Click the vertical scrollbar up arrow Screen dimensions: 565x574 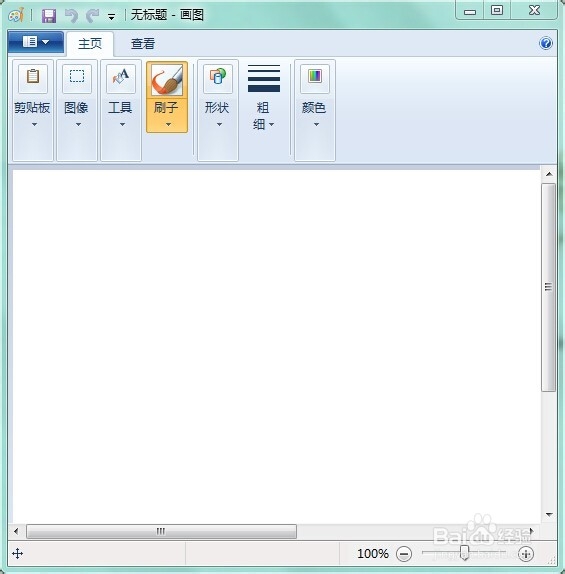click(x=549, y=174)
